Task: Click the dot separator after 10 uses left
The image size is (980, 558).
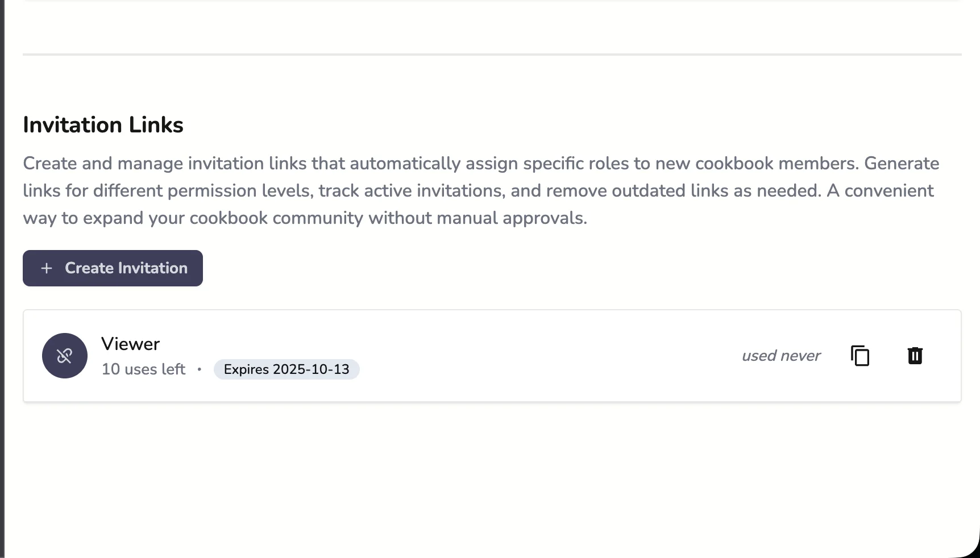Action: click(x=200, y=370)
